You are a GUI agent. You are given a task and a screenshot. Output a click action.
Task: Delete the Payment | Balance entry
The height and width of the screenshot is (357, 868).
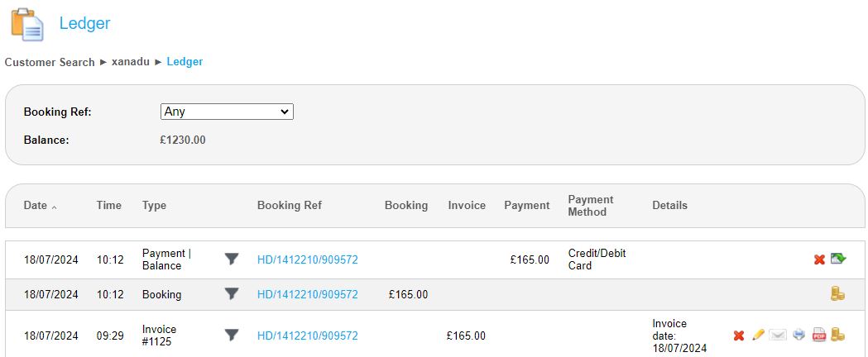coord(819,259)
